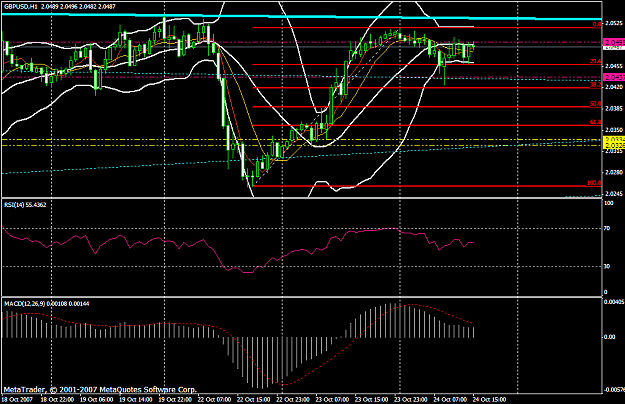Click the 19 Oct 06:00 time label
625x404 pixels.
coord(96,399)
